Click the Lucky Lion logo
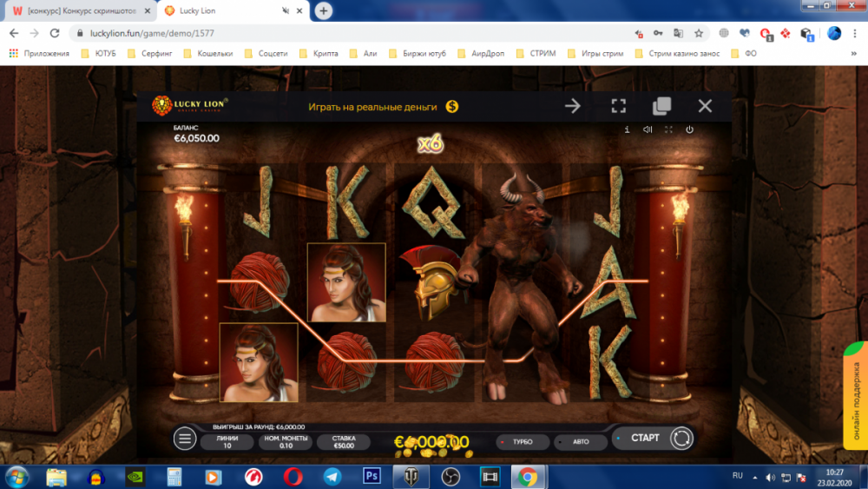Viewport: 868px width, 489px height. coord(190,106)
